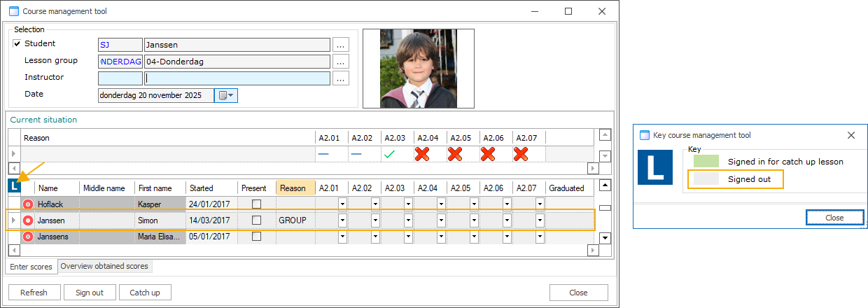Open the A2.04 score dropdown for Janssens

(441, 236)
